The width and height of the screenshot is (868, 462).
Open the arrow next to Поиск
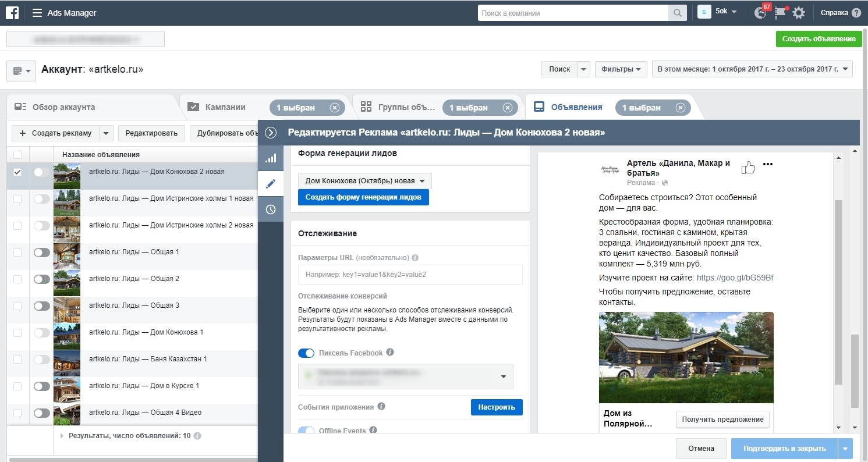click(x=584, y=69)
